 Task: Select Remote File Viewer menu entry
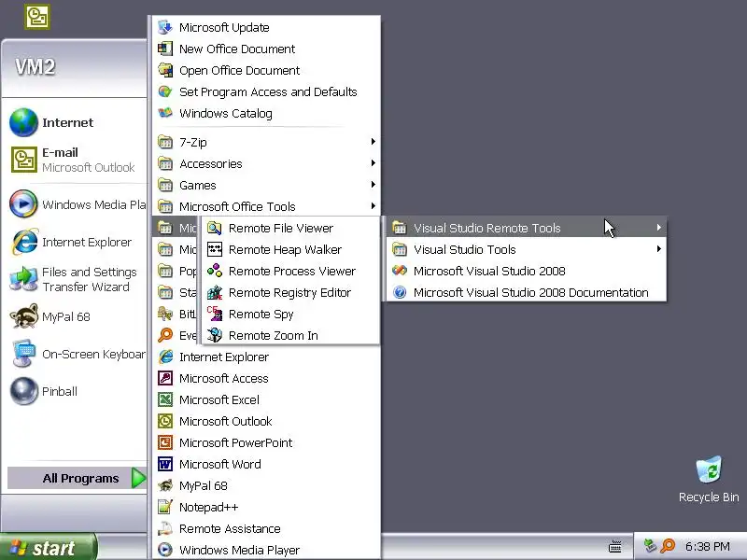tap(290, 228)
